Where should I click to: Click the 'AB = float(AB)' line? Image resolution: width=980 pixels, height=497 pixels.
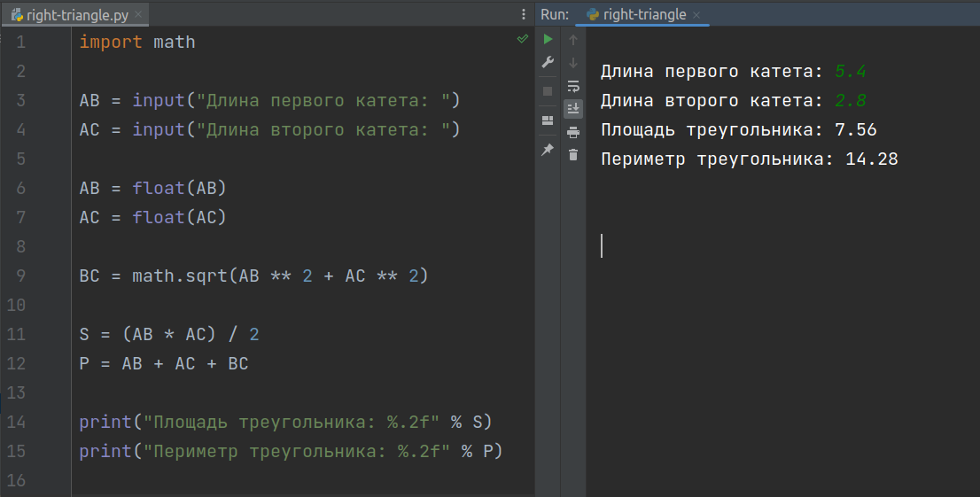click(x=152, y=188)
